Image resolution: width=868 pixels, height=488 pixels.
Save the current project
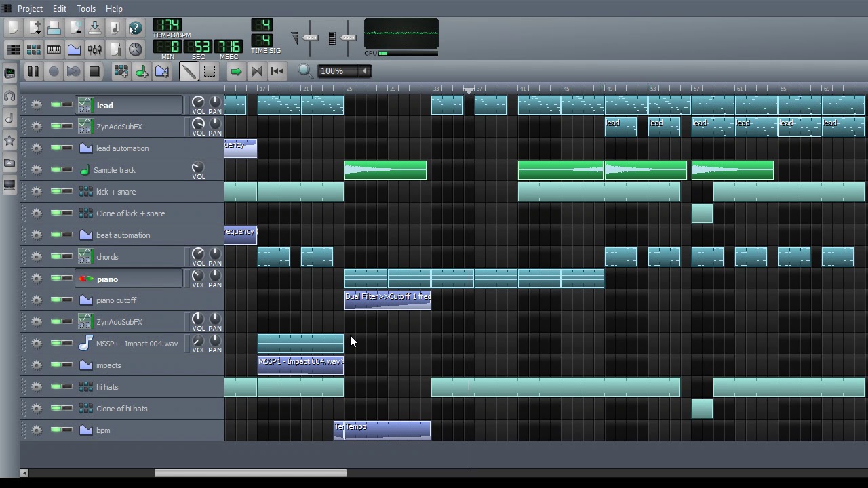click(94, 28)
